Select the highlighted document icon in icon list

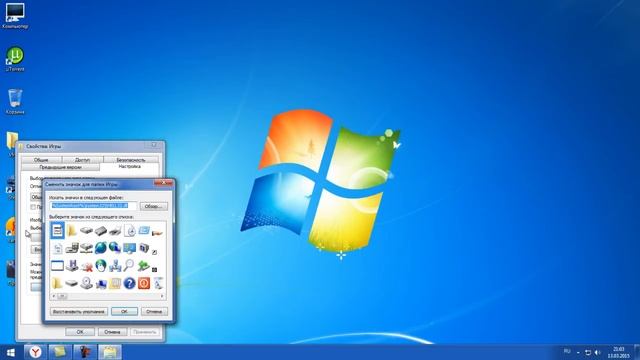tap(57, 231)
